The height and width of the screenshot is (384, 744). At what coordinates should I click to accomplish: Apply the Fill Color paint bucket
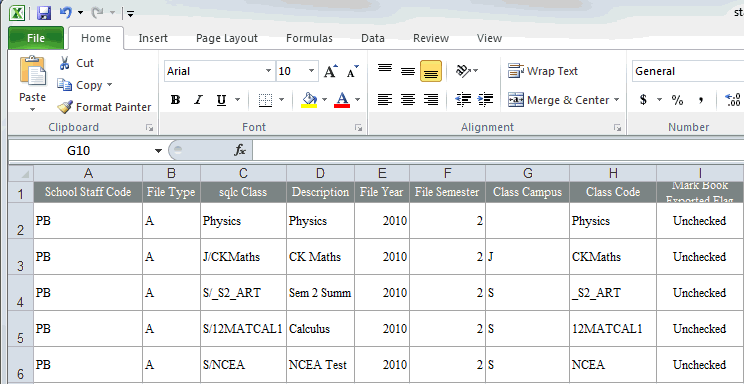[x=309, y=100]
